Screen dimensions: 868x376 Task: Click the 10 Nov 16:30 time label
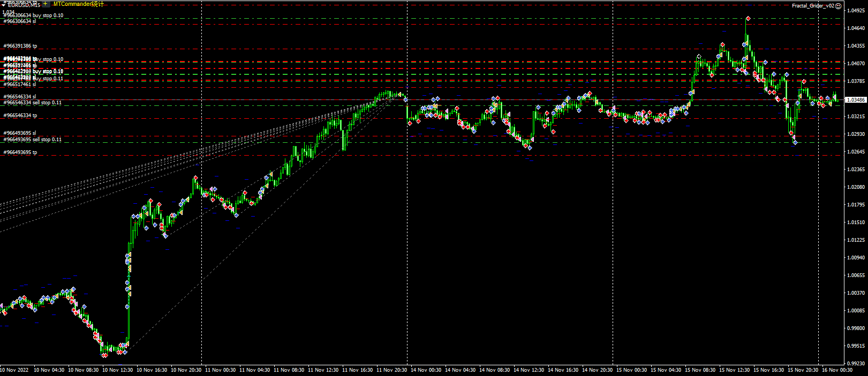152,370
